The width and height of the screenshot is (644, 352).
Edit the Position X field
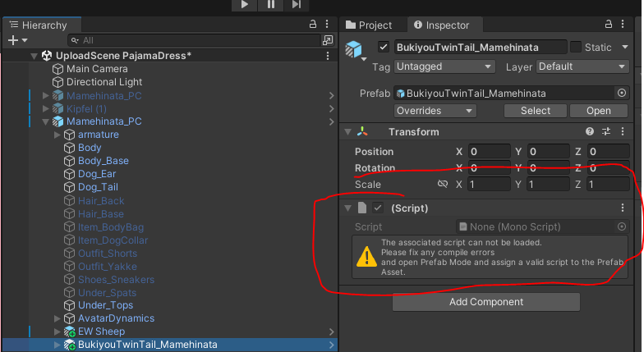(x=489, y=151)
